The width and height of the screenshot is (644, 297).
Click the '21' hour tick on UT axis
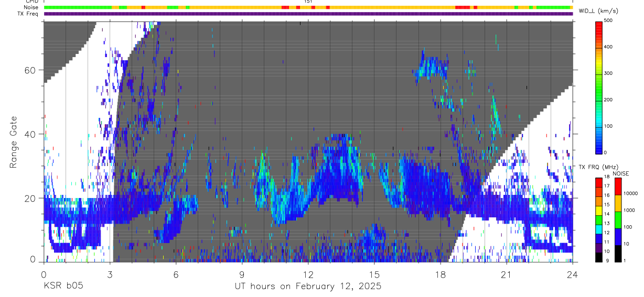[x=507, y=274]
